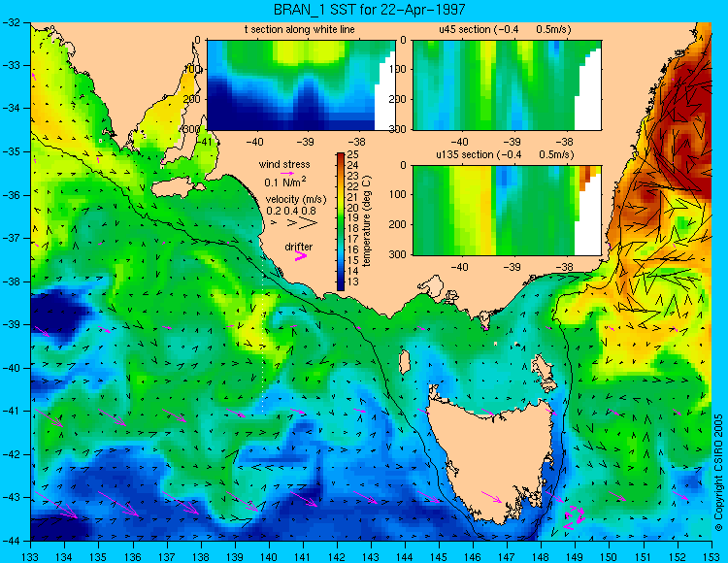Click the magenta drifter legend marker

tap(301, 255)
